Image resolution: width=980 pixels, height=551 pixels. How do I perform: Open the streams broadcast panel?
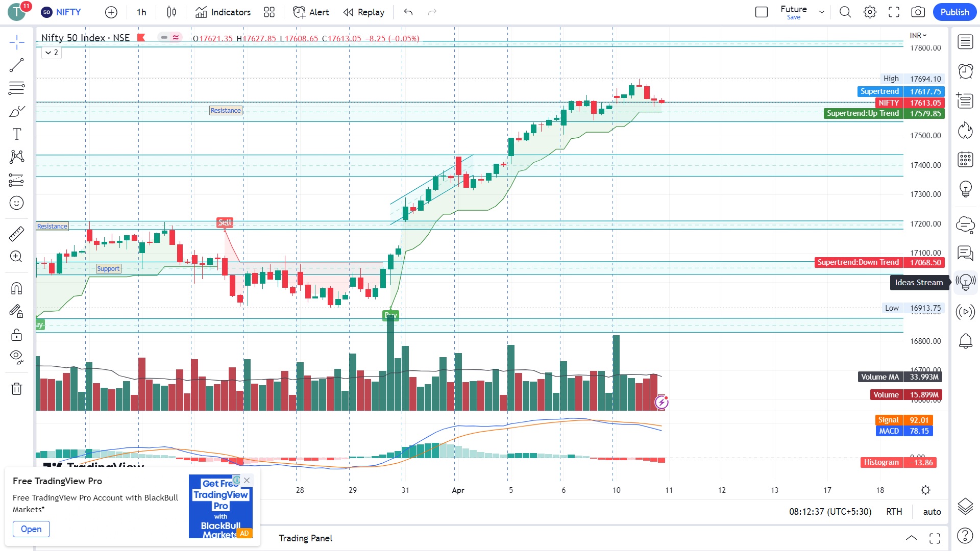(x=965, y=312)
